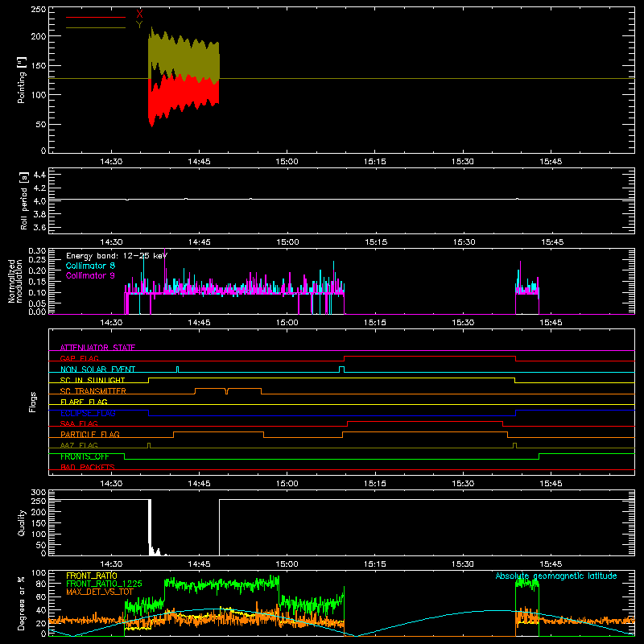Click the BAD_PACKETS flag label
The height and width of the screenshot is (644, 644).
88,467
